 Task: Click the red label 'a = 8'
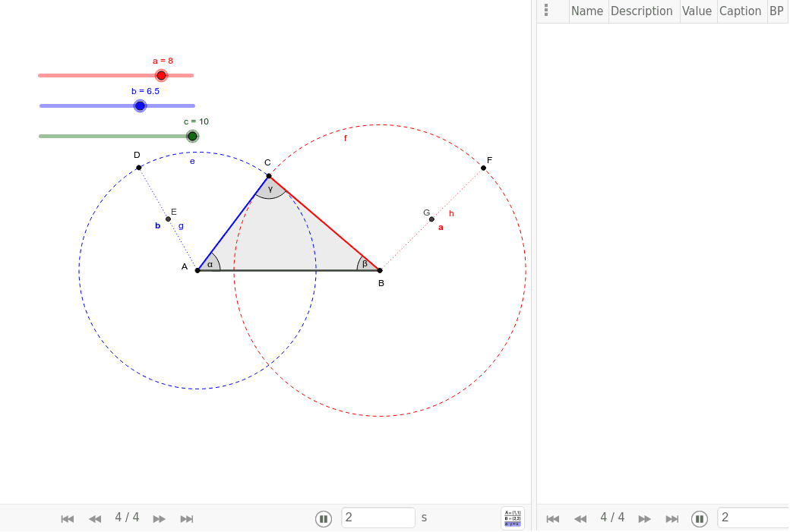(163, 61)
